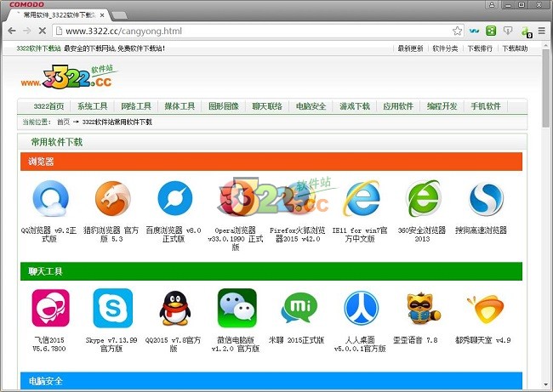Close the 常用软件 browser tab
The width and height of the screenshot is (553, 392).
[102, 15]
